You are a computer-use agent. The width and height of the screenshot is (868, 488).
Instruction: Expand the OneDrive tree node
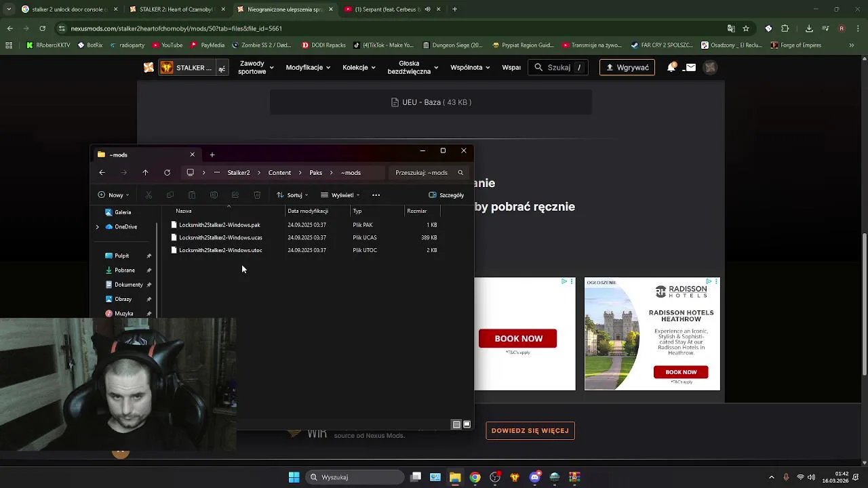[x=97, y=227]
